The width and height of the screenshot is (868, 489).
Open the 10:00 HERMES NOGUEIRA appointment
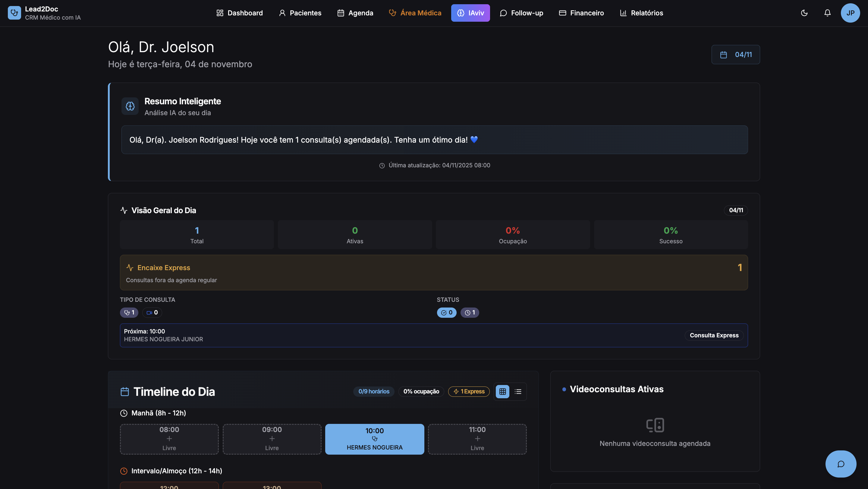pyautogui.click(x=374, y=439)
